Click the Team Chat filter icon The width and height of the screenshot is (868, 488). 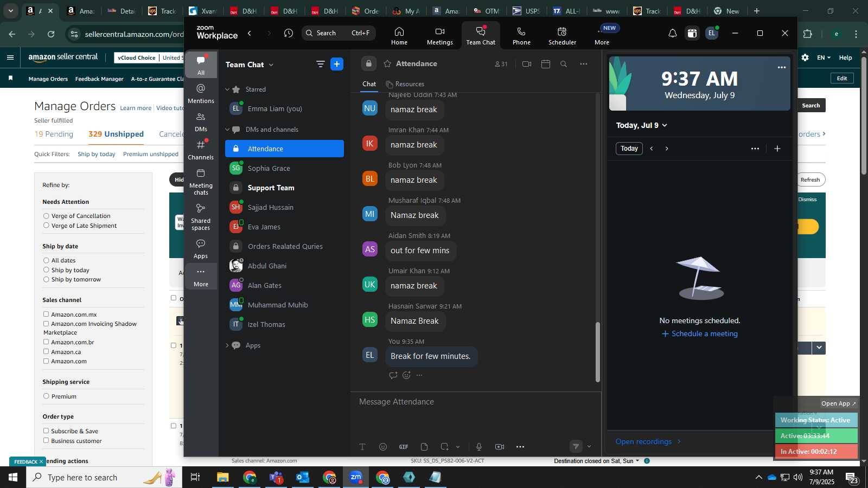pos(320,65)
